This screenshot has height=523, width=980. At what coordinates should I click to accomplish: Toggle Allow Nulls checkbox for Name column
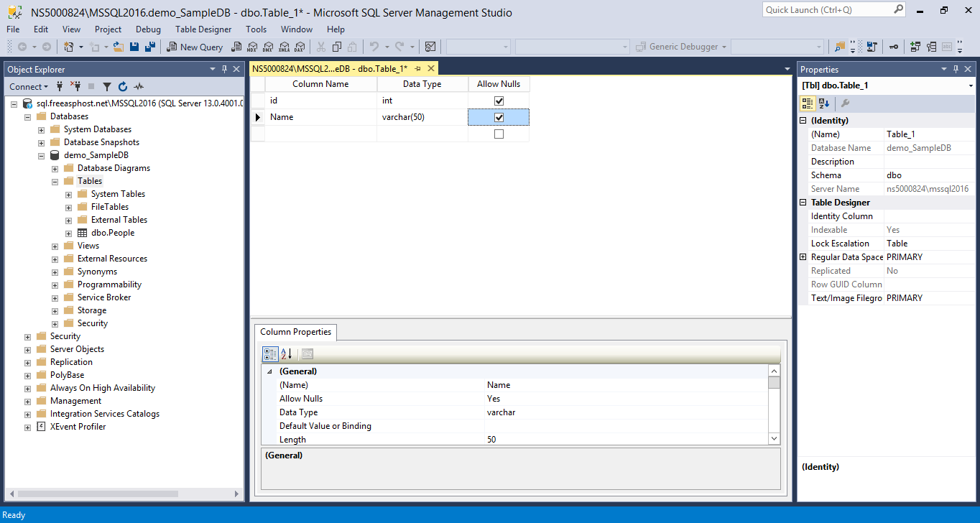point(499,117)
